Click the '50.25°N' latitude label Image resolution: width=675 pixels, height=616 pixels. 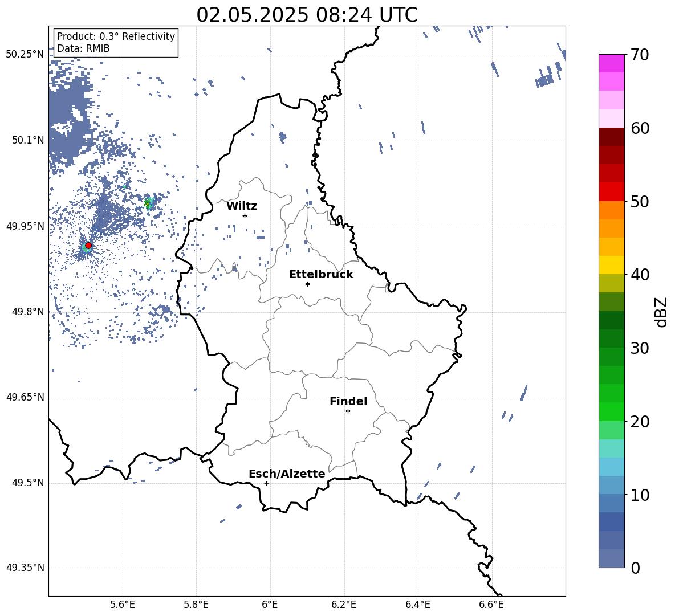(25, 54)
